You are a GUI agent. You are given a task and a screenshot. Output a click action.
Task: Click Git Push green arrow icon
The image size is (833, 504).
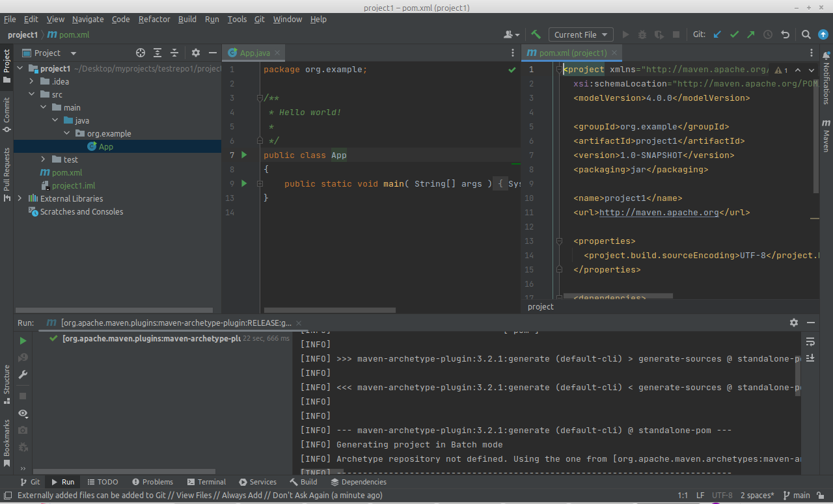pyautogui.click(x=751, y=34)
